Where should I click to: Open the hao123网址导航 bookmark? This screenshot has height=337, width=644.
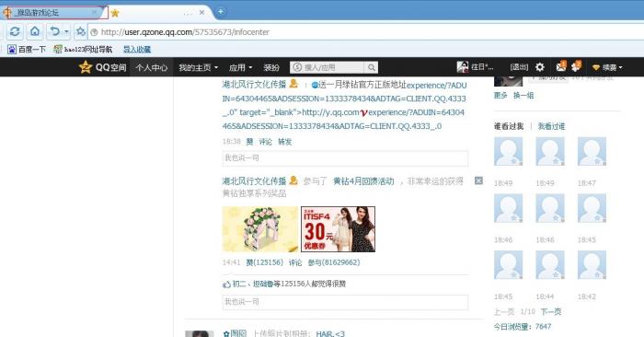click(83, 50)
